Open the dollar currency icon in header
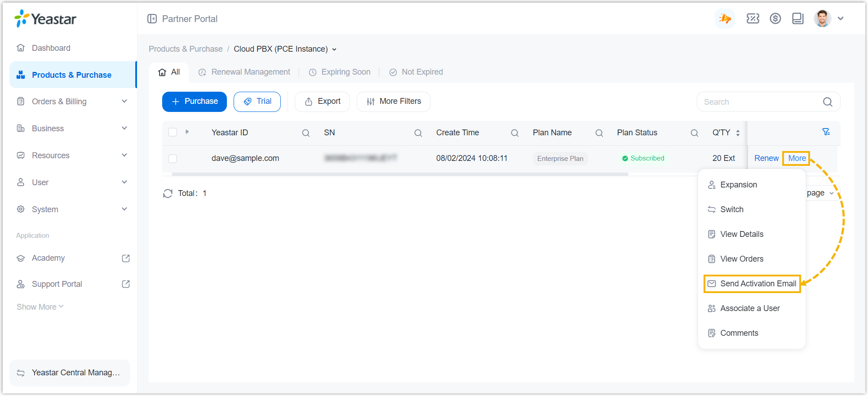Screen dimensions: 868x396 [775, 19]
